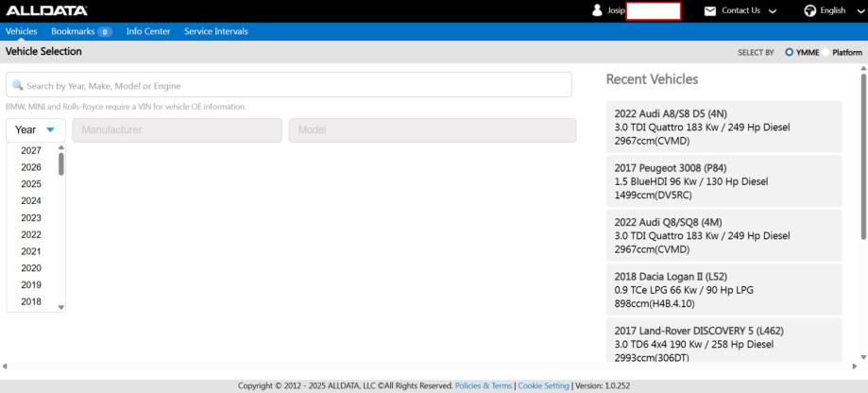Choose year 2024 from list
Viewport: 868px width, 393px height.
point(31,200)
